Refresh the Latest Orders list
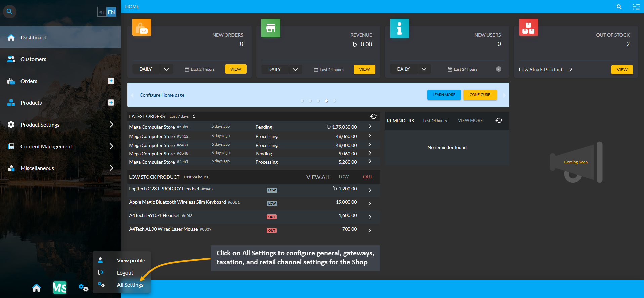 coord(374,116)
